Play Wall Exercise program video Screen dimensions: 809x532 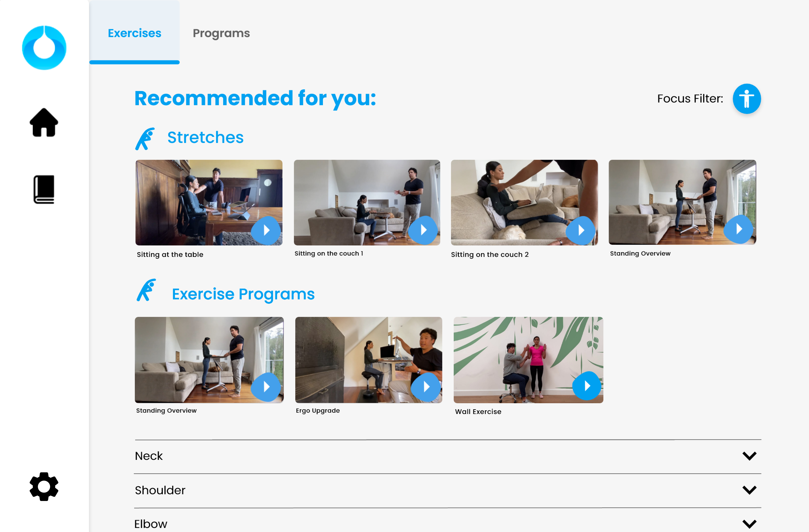(587, 386)
